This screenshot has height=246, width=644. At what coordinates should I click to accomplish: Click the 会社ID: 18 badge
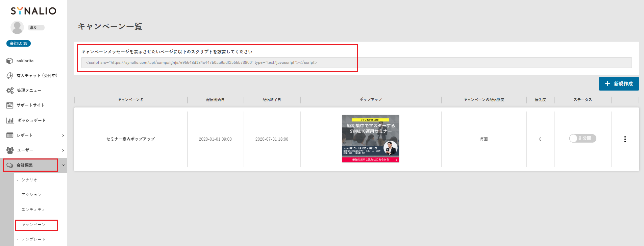pyautogui.click(x=19, y=43)
